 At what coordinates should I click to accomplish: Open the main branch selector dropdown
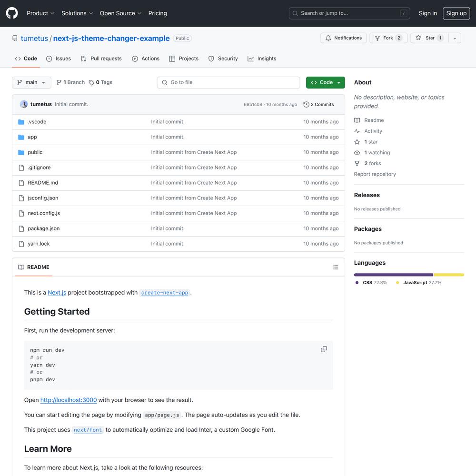pos(31,82)
